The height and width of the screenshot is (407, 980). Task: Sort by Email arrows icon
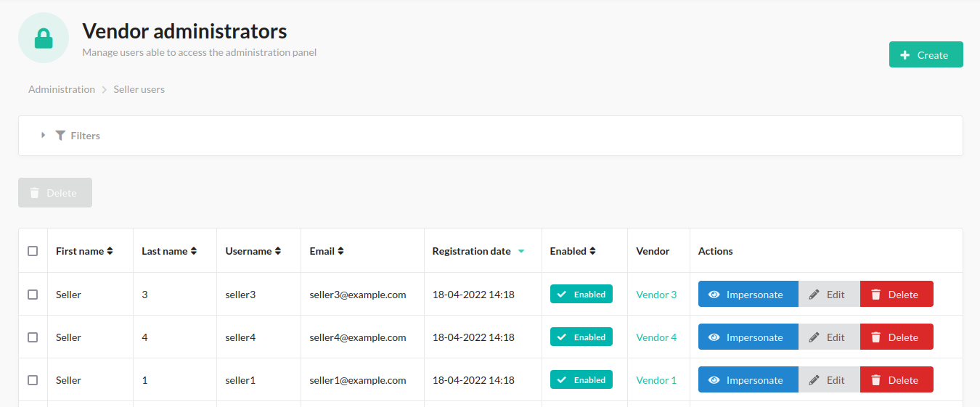[x=340, y=251]
